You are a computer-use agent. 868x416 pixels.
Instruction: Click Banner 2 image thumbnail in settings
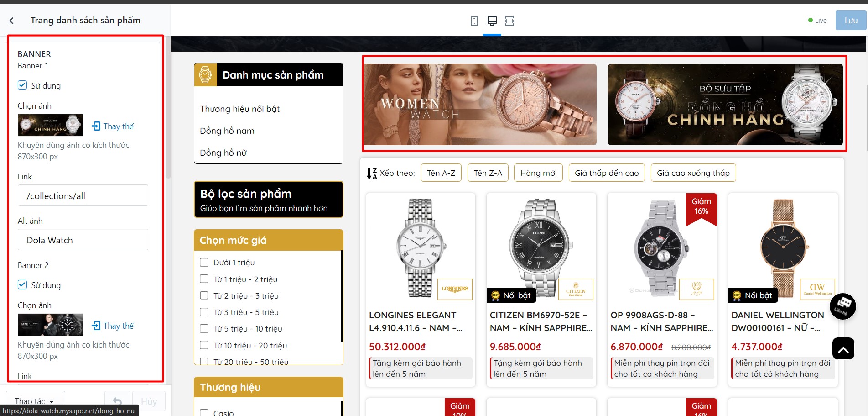point(50,325)
